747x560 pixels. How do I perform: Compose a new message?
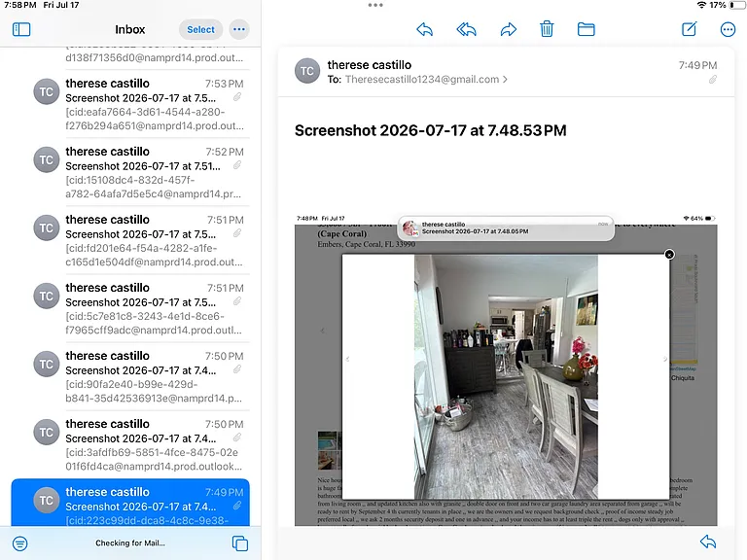[x=690, y=29]
